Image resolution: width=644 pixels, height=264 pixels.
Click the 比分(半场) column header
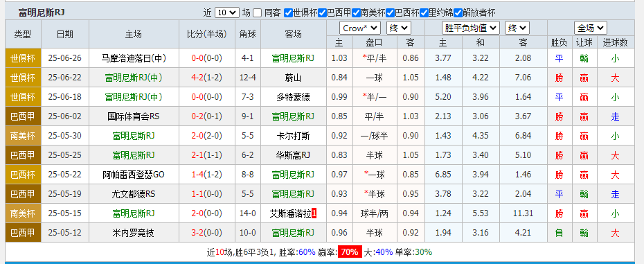tap(206, 34)
